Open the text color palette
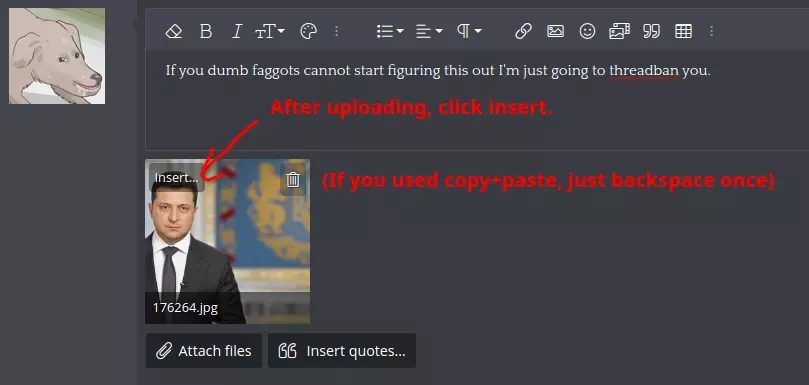This screenshot has height=385, width=809. point(308,31)
